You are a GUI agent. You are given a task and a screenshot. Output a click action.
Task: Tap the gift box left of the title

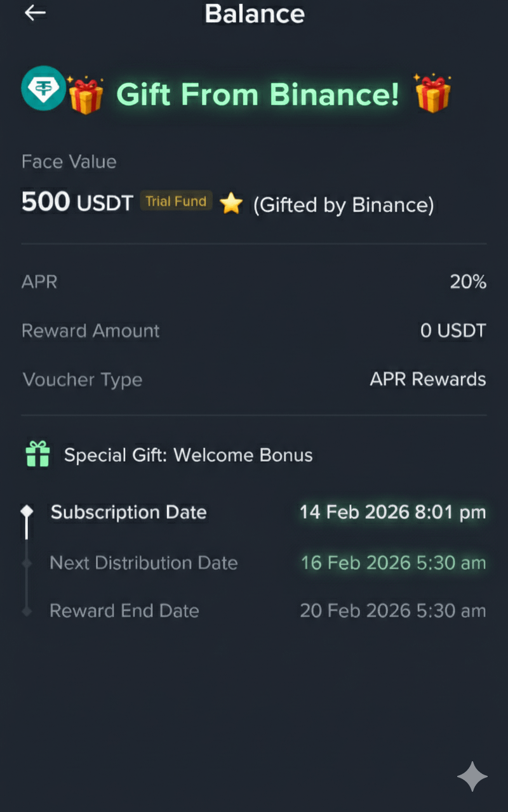pyautogui.click(x=86, y=95)
